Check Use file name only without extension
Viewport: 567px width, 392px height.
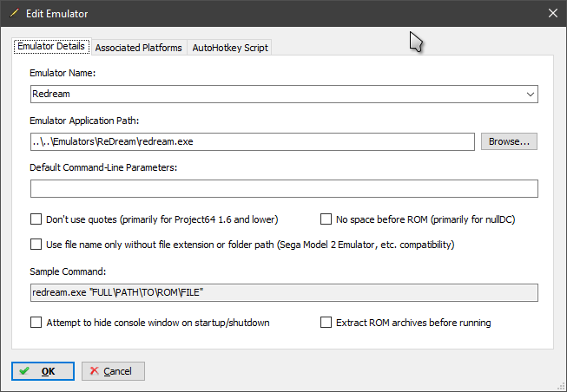tap(36, 245)
